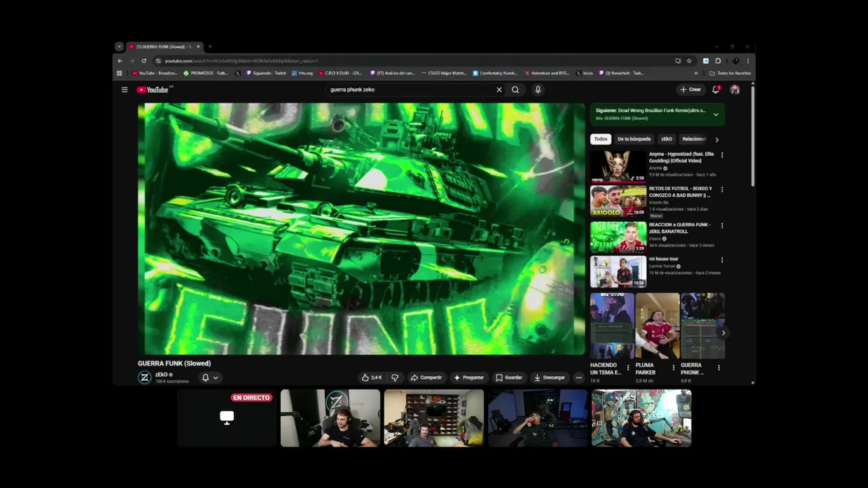Open more actions ellipsis beside Descargar
This screenshot has width=868, height=488.
(x=578, y=378)
